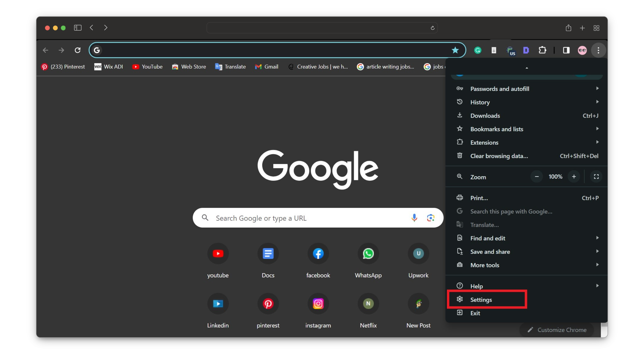This screenshot has height=362, width=644.
Task: Toggle the Safari sidebar button
Action: tap(78, 28)
